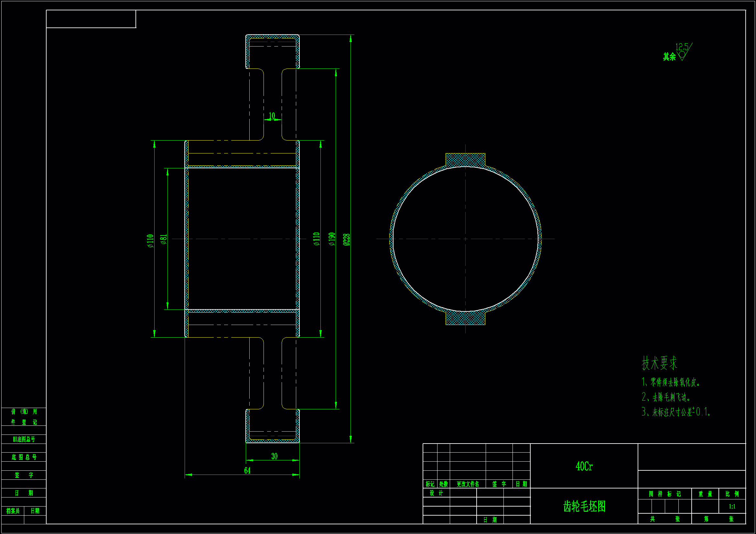Select the 设计 cell in title block
This screenshot has height=534, width=756.
coord(436,493)
